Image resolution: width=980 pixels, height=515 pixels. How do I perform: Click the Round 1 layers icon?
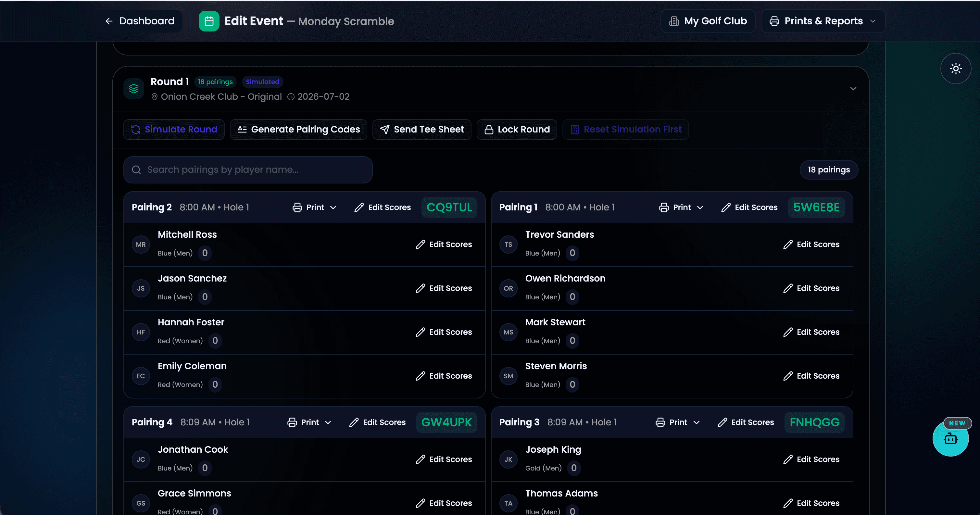pos(133,89)
